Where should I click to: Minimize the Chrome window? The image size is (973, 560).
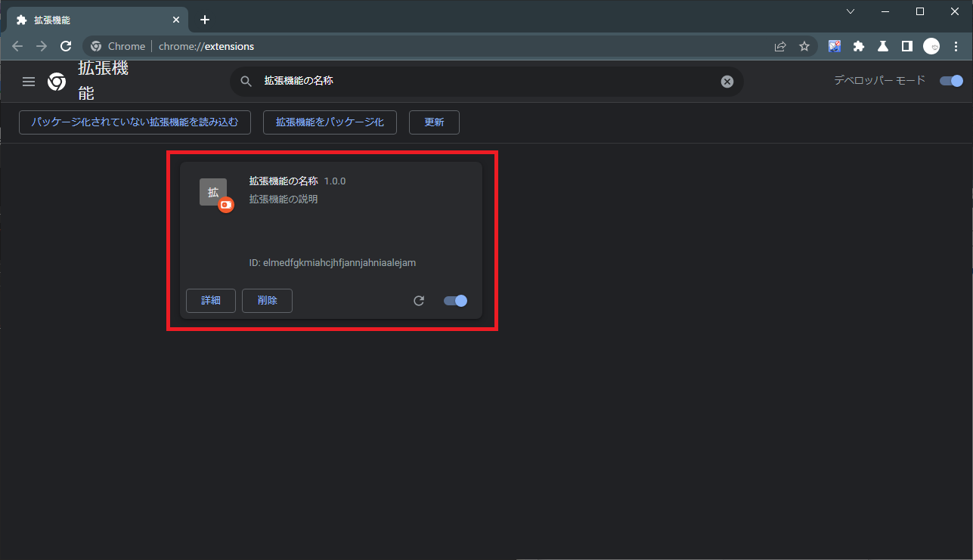coord(885,11)
